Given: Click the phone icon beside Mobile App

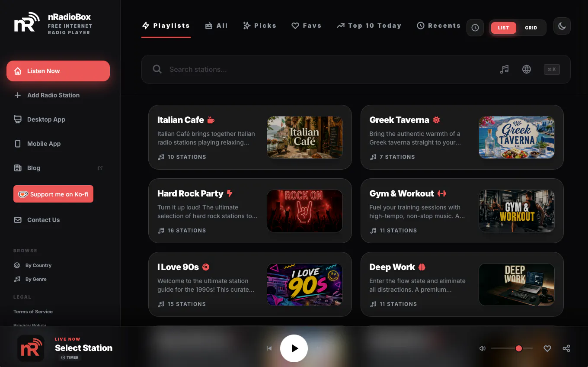Looking at the screenshot, I should 18,144.
